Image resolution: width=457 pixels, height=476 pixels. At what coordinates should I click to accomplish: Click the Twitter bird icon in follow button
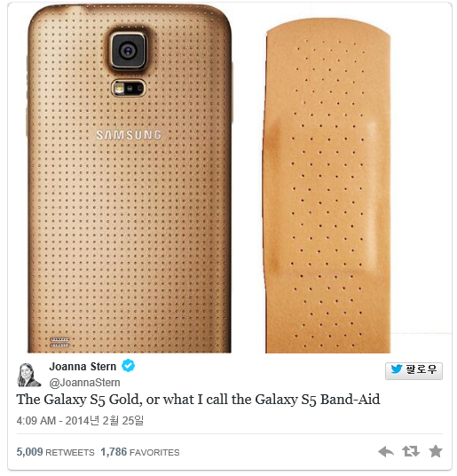tap(397, 369)
